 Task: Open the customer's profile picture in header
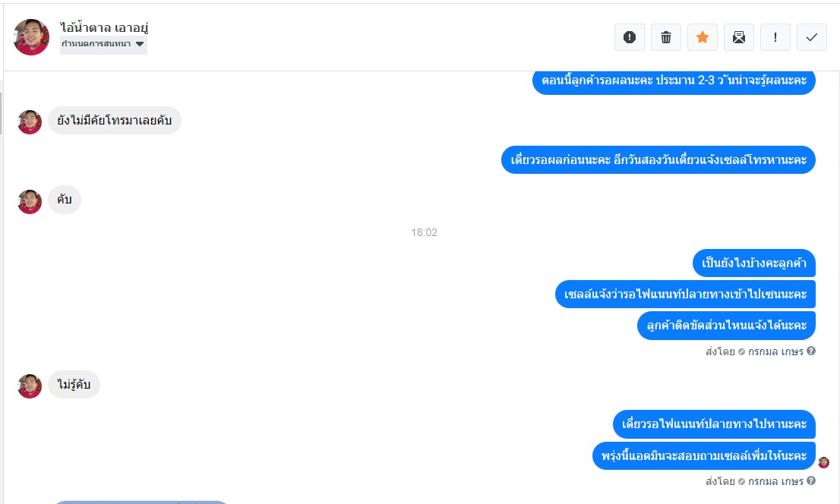[31, 37]
